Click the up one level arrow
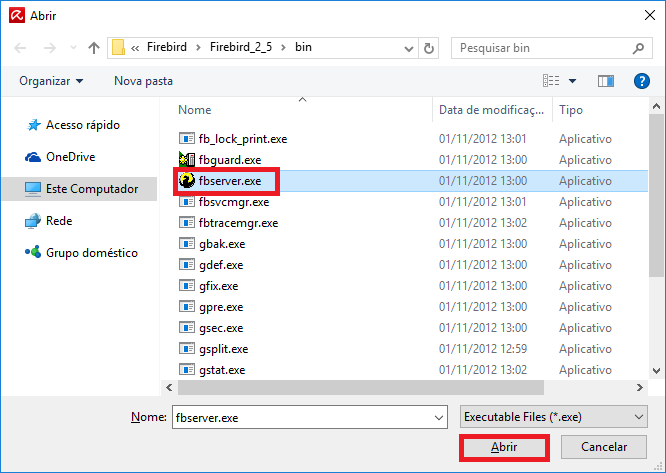The image size is (666, 473). (94, 48)
